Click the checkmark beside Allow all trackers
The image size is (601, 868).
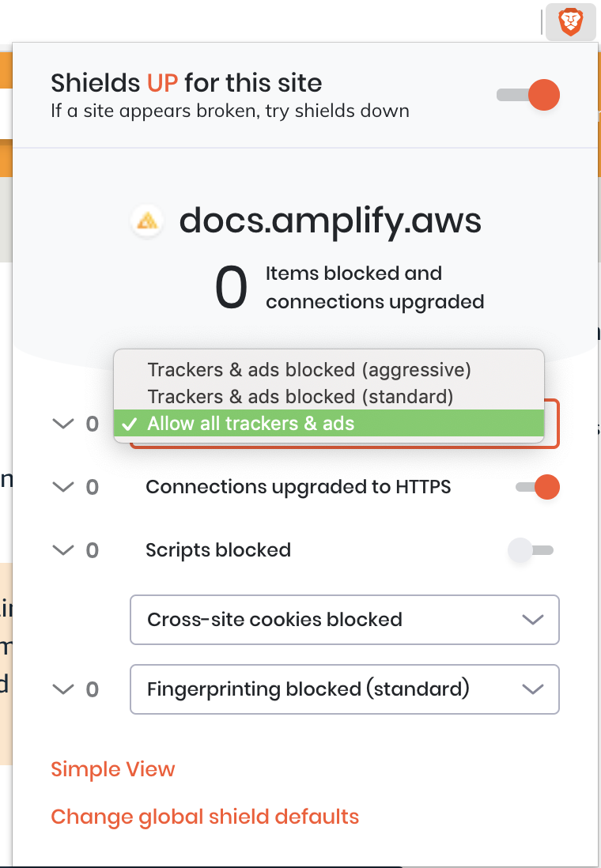pos(130,424)
